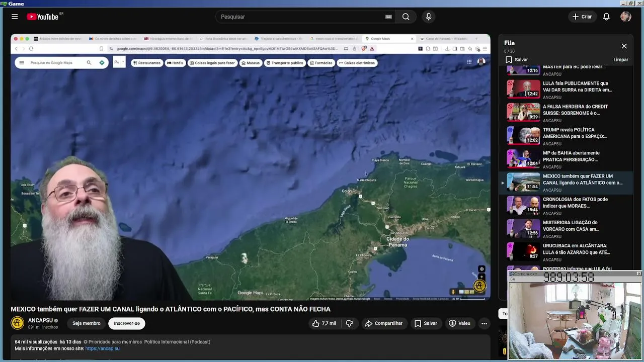The width and height of the screenshot is (644, 362).
Task: Click browser reload icon in the video
Action: coord(31,49)
